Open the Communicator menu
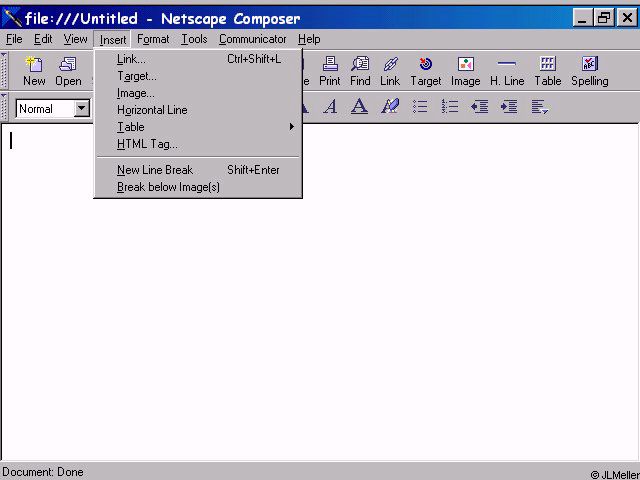This screenshot has width=640, height=480. 253,39
